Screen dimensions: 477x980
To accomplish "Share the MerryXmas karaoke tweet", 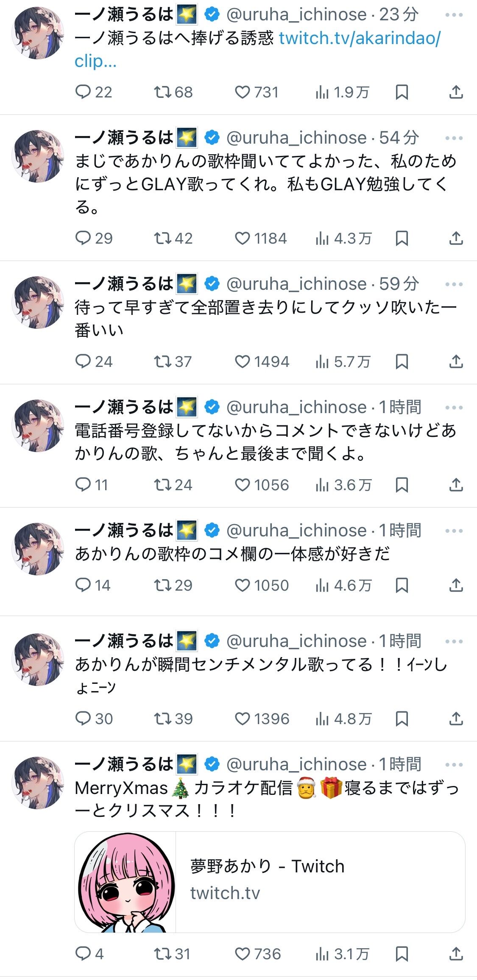I will pos(456,954).
